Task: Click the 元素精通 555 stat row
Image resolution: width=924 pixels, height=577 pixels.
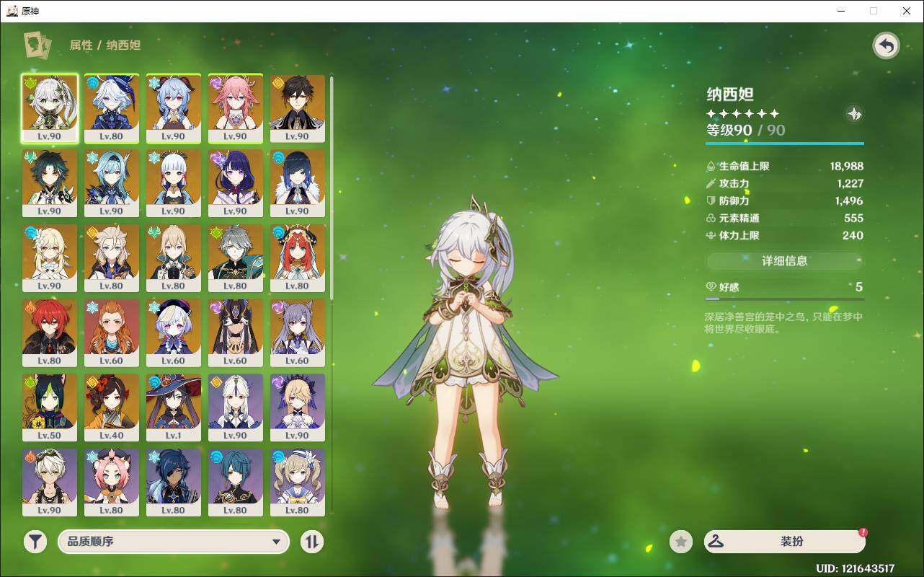Action: coord(784,218)
